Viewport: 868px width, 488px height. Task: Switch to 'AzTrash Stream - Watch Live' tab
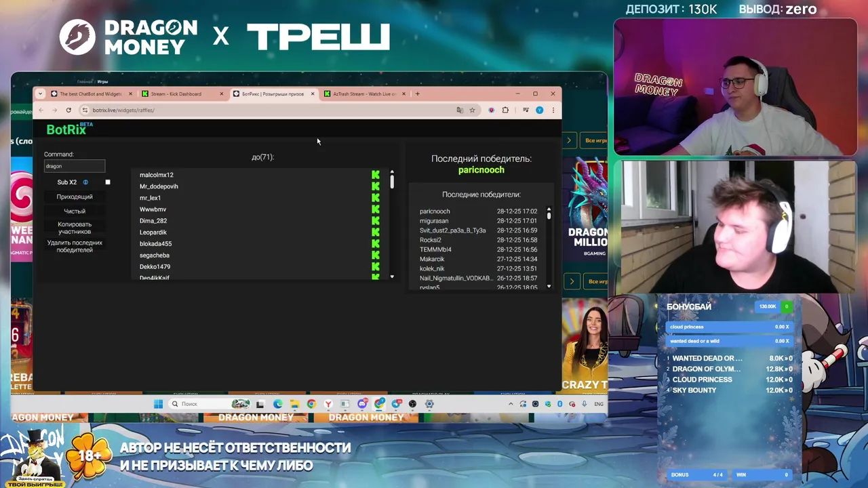coord(363,94)
